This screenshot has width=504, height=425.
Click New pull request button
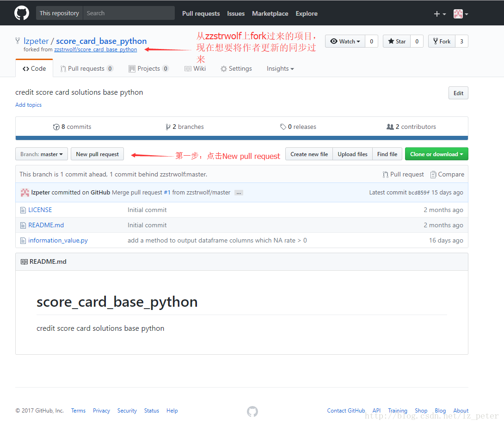[x=98, y=154]
